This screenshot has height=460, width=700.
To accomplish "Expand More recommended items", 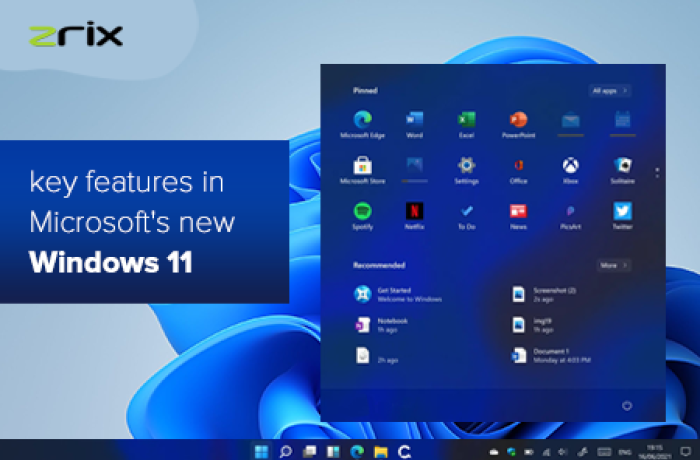I will click(x=613, y=266).
